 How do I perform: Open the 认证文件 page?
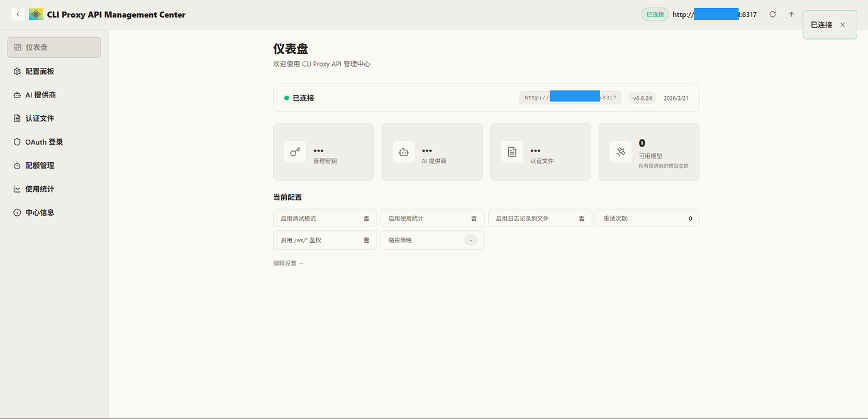point(54,118)
